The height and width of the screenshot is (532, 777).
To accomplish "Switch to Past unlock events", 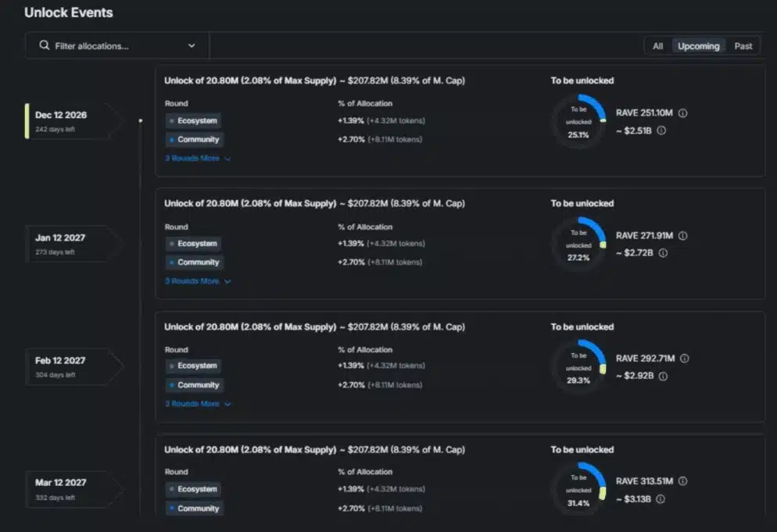I will pos(743,46).
